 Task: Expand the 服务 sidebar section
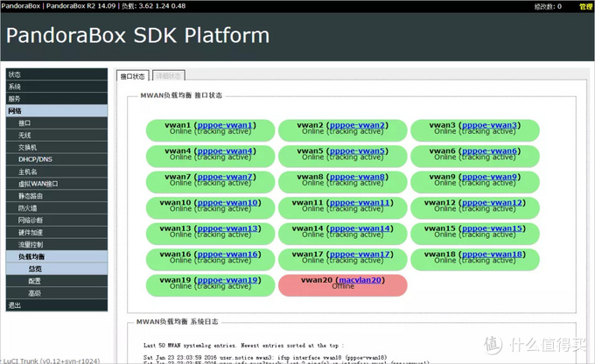point(15,99)
